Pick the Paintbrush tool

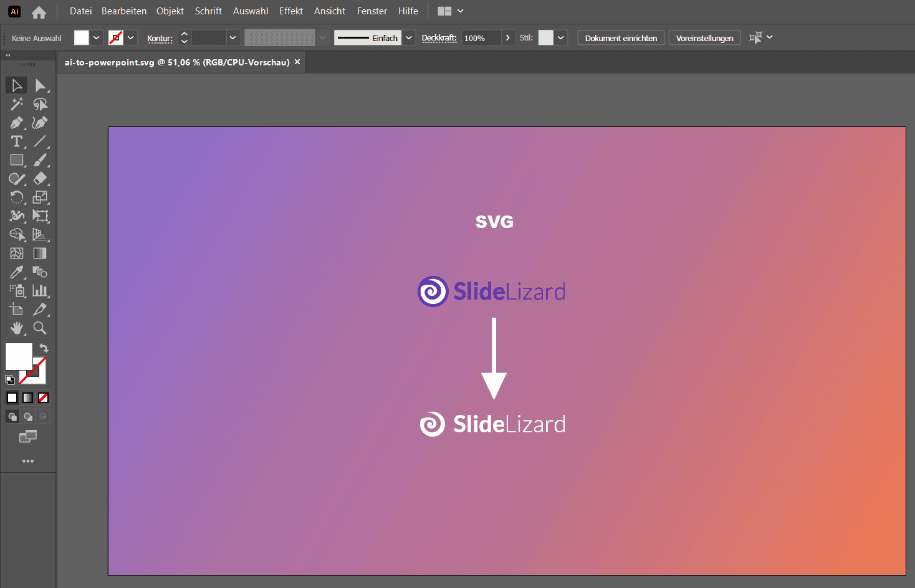coord(41,160)
